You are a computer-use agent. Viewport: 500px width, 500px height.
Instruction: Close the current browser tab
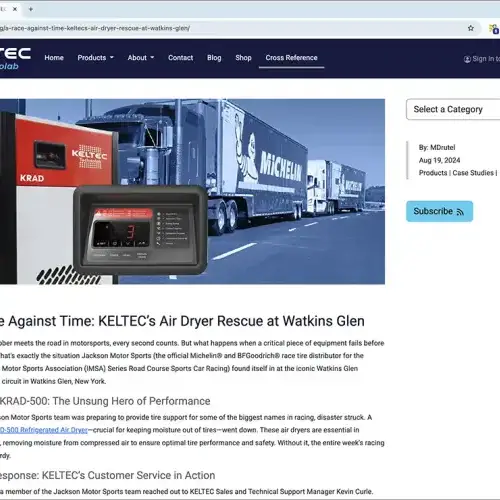tap(15, 9)
